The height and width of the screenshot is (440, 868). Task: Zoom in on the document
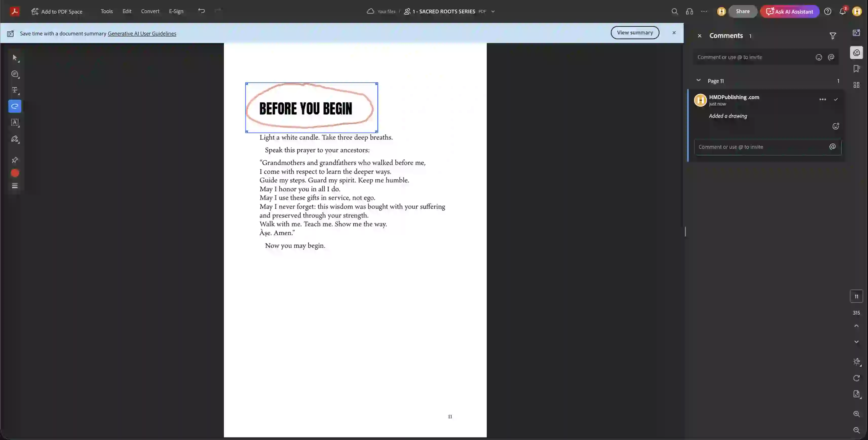857,414
